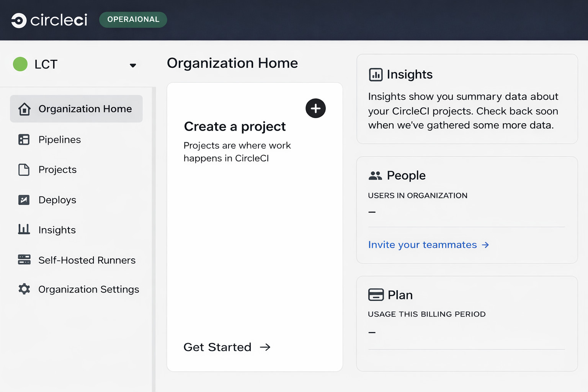Click the Pipelines sidebar icon
Screen dimensions: 588x392
pos(24,140)
